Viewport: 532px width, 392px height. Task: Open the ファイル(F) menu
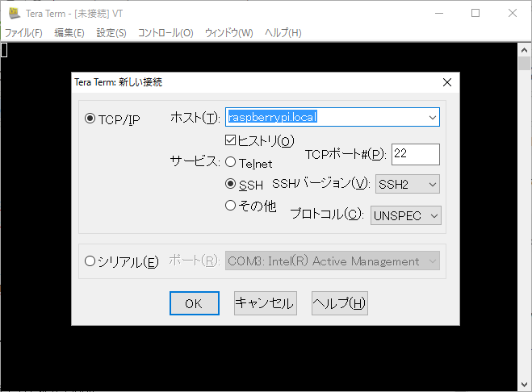[23, 33]
